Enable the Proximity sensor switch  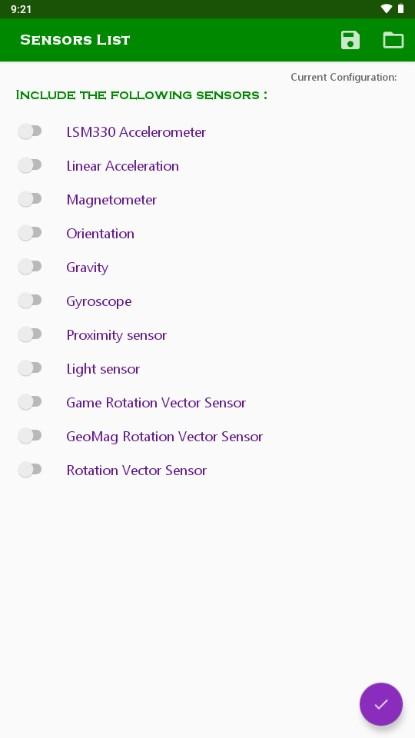30,335
